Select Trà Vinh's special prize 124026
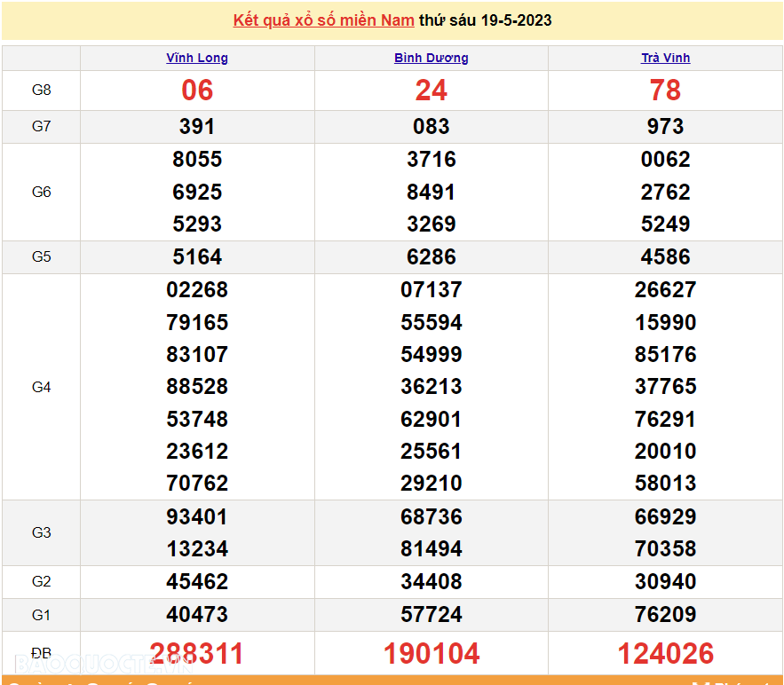 tap(665, 654)
